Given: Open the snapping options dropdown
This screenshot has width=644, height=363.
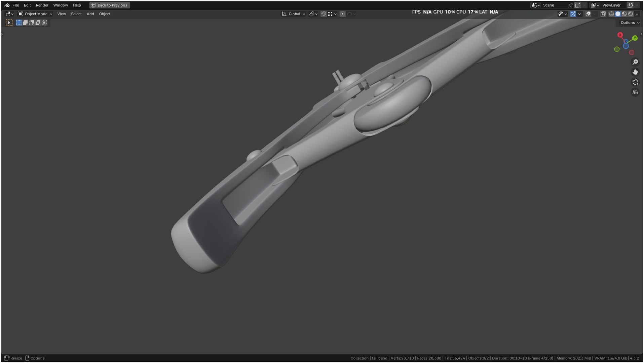Looking at the screenshot, I should pos(333,14).
